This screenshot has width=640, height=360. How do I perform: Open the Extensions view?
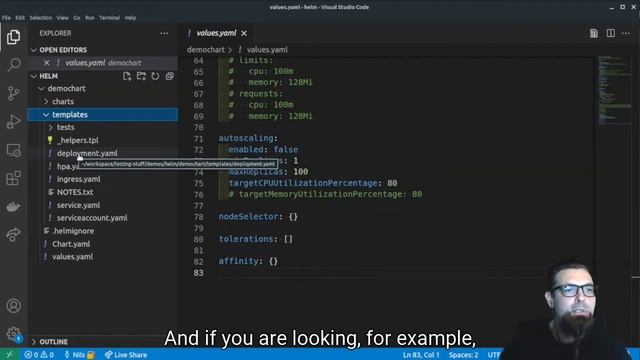pos(13,178)
